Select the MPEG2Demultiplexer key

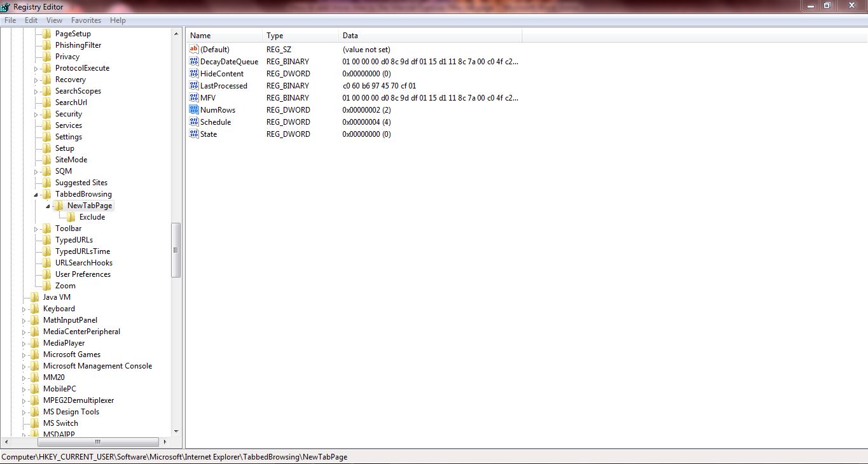[79, 400]
